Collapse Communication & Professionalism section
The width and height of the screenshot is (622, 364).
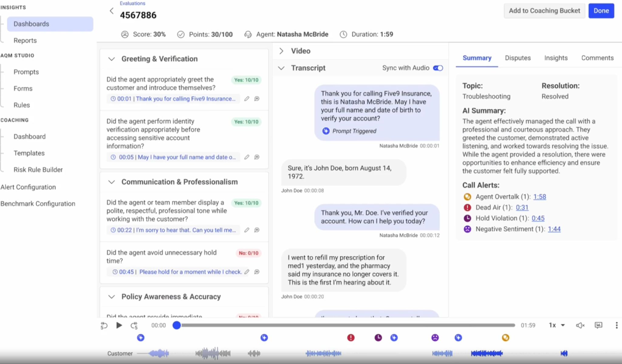pyautogui.click(x=111, y=182)
